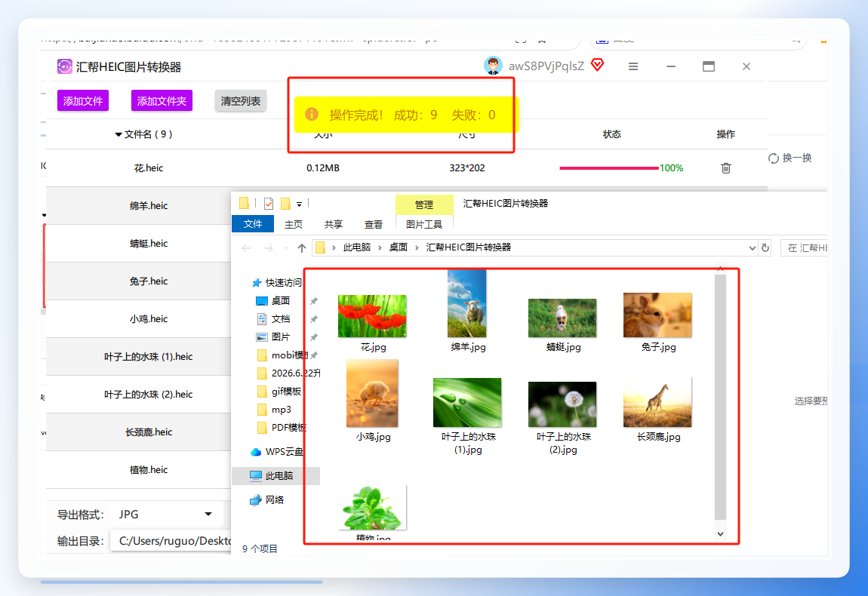Viewport: 868px width, 596px height.
Task: Switch to the 查看 ribbon tab
Action: 373,224
